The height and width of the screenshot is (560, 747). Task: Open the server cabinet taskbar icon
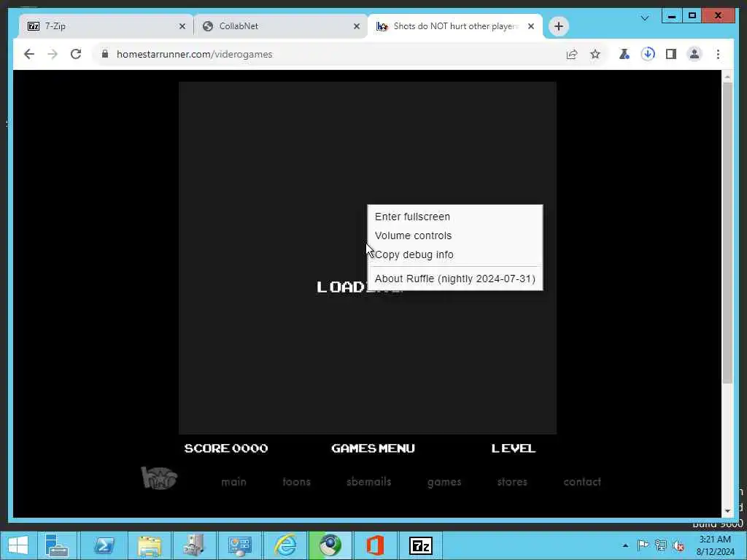click(194, 545)
